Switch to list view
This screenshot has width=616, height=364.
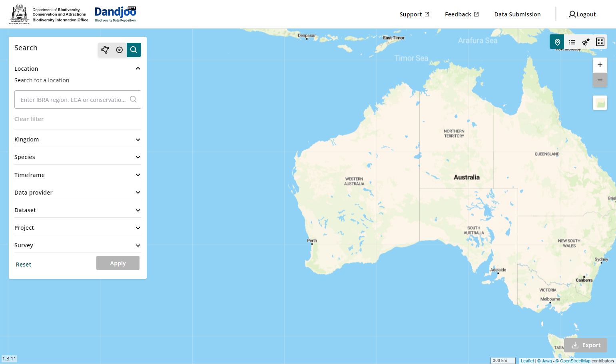[x=572, y=42]
